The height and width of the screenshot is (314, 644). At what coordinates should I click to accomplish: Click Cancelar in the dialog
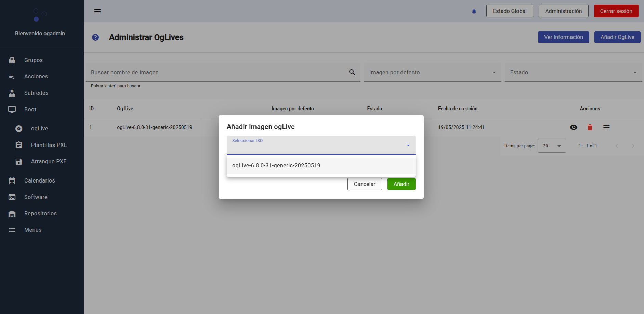(365, 184)
